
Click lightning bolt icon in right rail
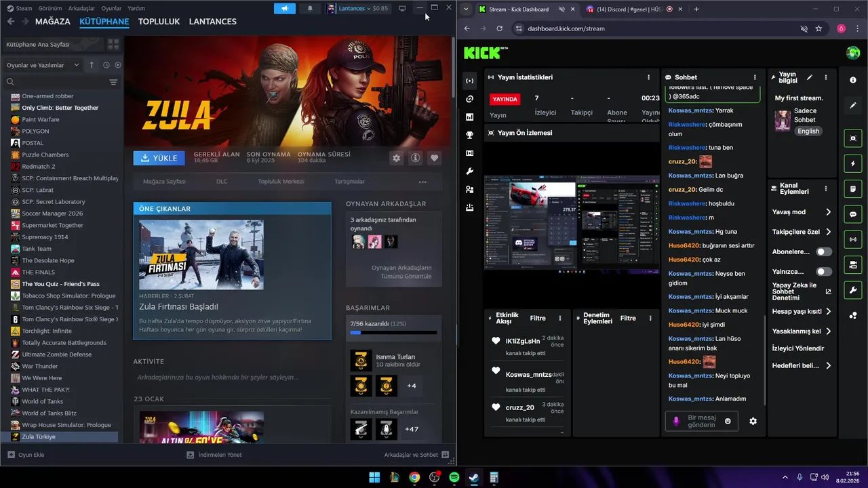tap(853, 163)
